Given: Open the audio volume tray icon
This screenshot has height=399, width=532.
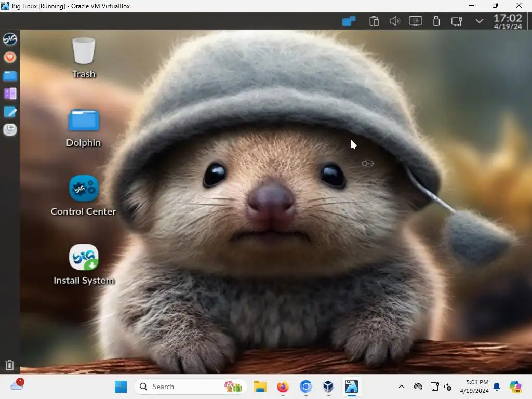Looking at the screenshot, I should [394, 21].
